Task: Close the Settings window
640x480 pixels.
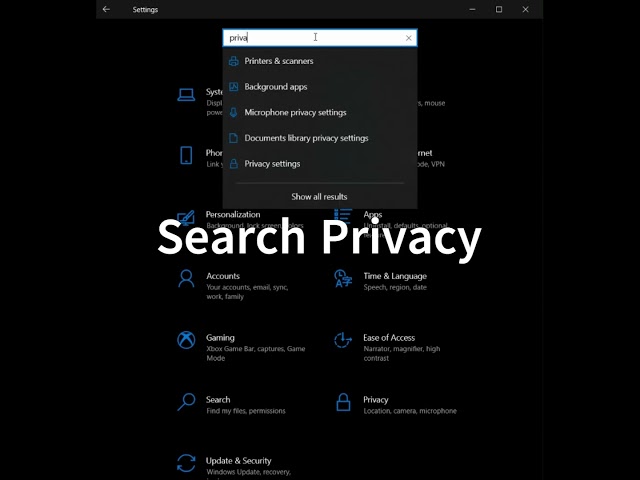Action: click(x=525, y=9)
